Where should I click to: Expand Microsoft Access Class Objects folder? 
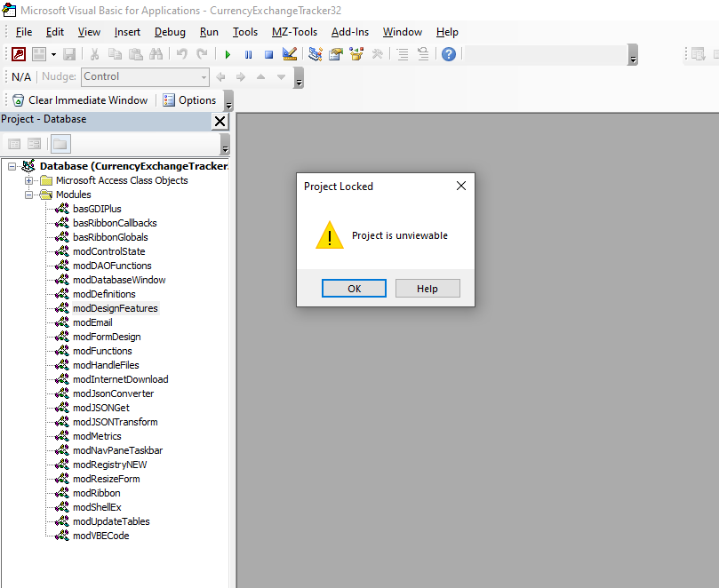click(29, 180)
